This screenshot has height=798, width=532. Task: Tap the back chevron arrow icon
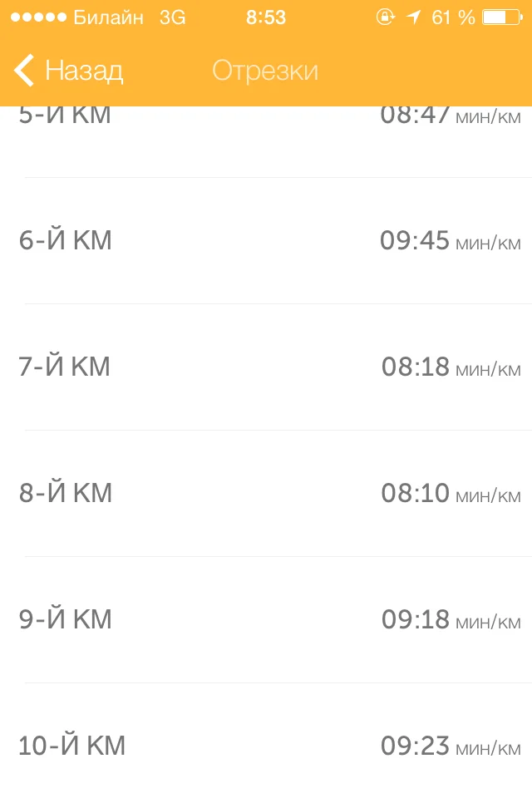24,70
